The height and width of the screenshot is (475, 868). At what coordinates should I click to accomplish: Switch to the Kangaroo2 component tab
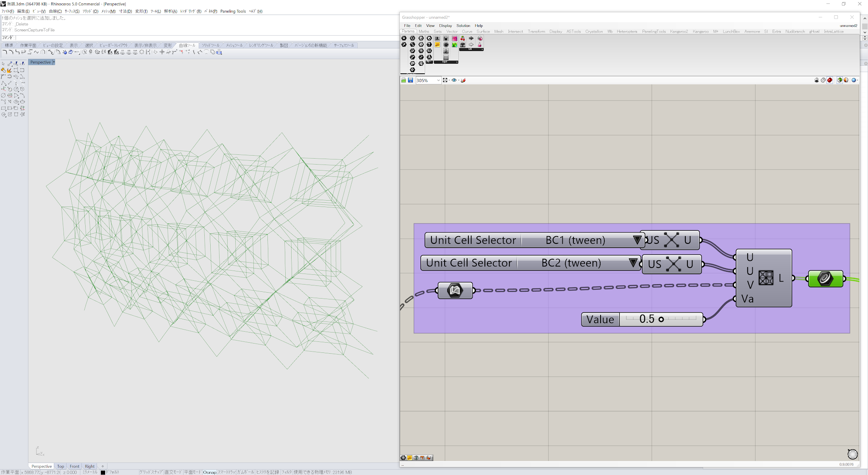(679, 31)
